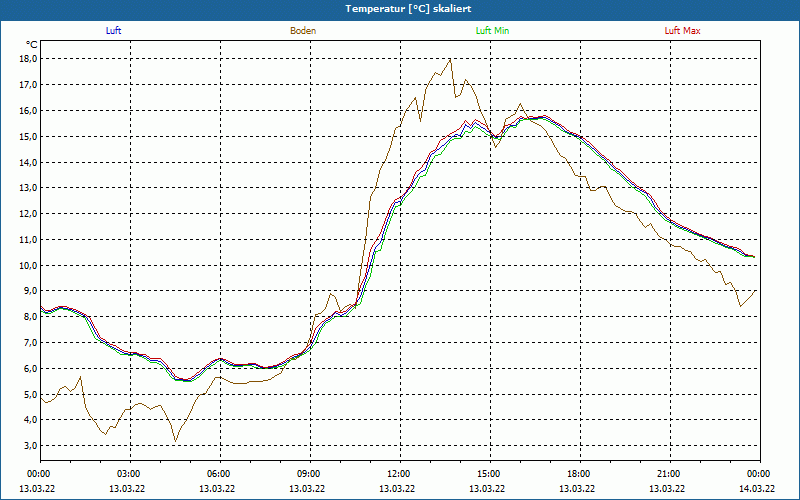
Task: Click the 18:00 time axis label
Action: [579, 474]
